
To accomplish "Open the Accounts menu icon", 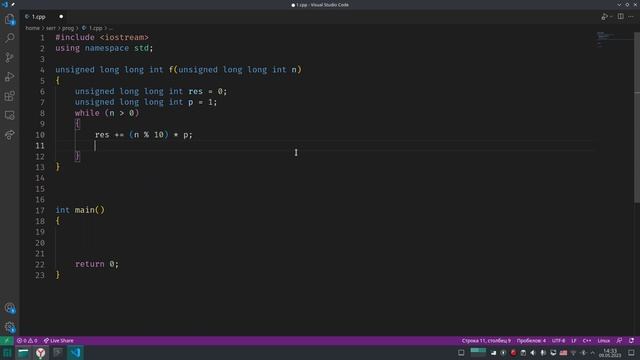I will pos(9,308).
